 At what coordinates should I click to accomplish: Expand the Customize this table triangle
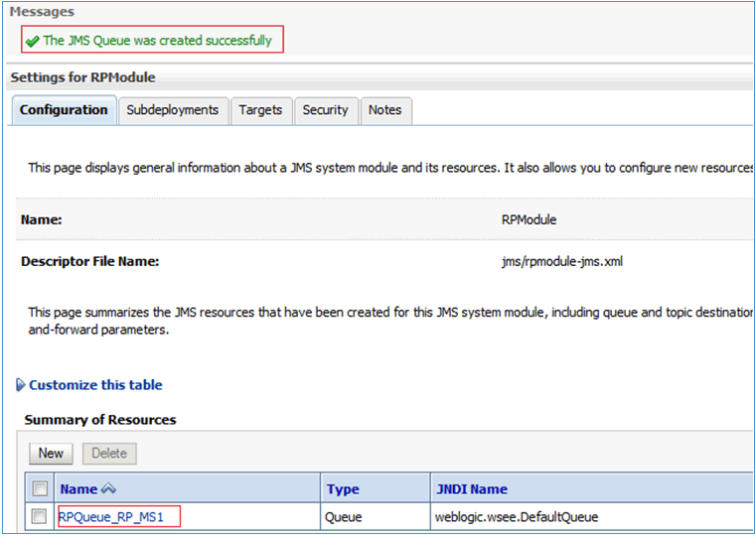tap(20, 385)
